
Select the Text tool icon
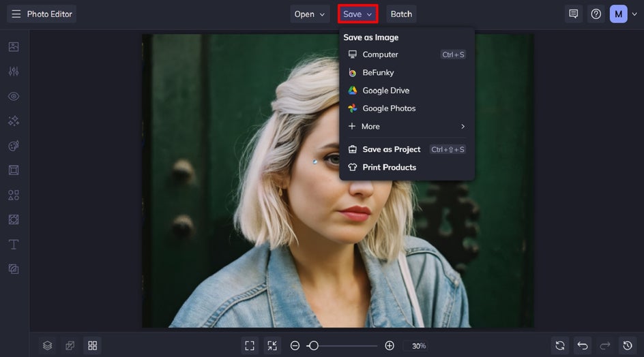[x=14, y=245]
